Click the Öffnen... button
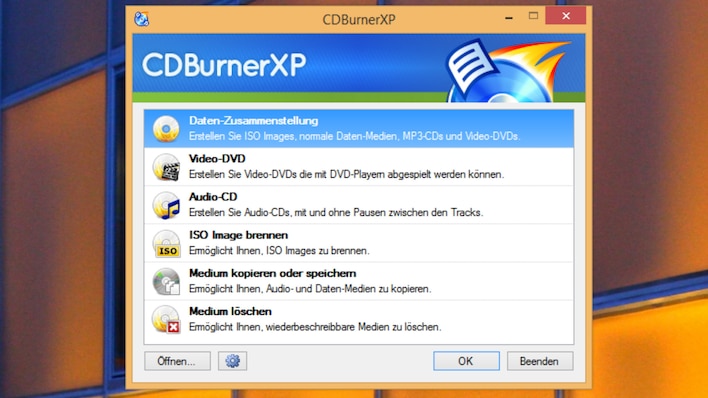The image size is (708, 398). click(x=177, y=361)
